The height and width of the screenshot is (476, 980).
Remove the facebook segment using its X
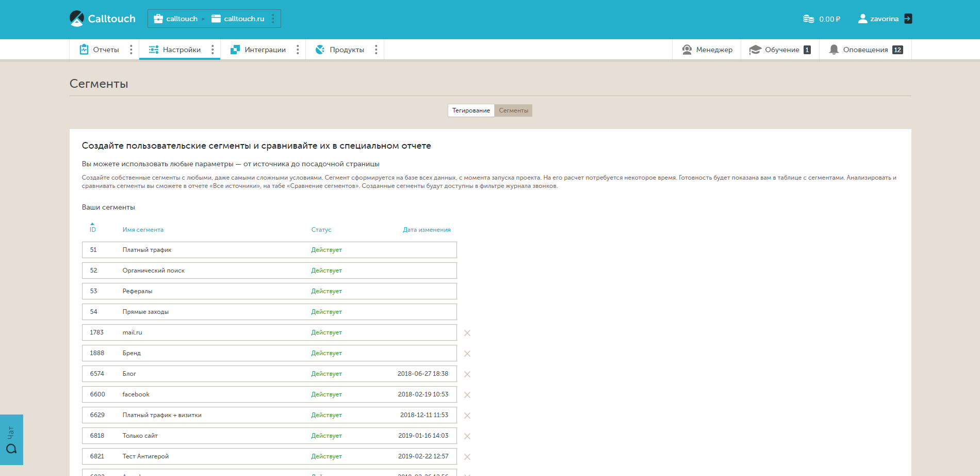pyautogui.click(x=467, y=395)
